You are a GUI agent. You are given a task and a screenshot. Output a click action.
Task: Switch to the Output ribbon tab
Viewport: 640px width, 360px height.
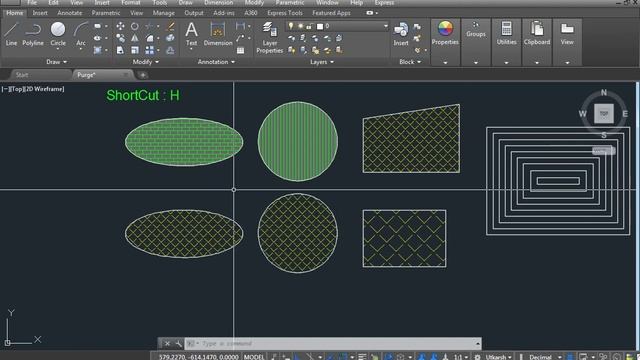(x=194, y=13)
